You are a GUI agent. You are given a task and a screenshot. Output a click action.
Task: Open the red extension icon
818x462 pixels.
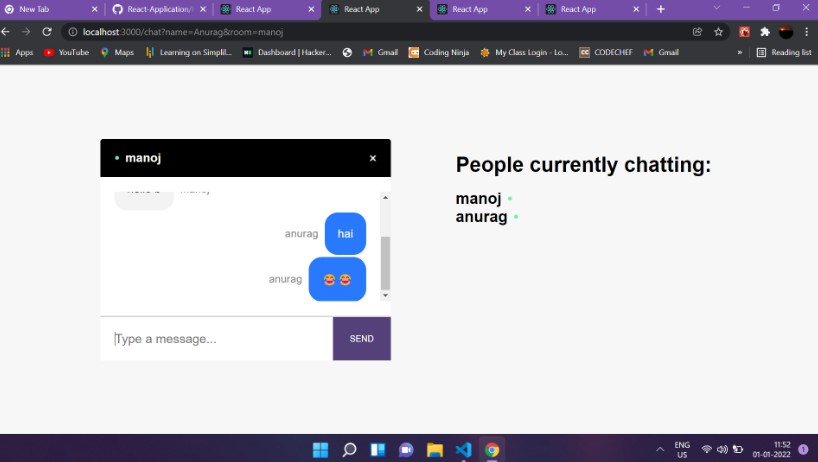(x=744, y=32)
